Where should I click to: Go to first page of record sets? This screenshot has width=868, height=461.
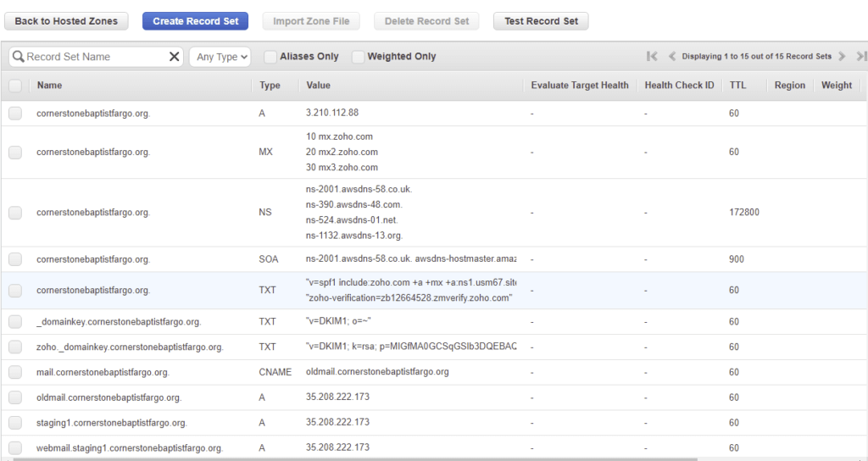652,56
